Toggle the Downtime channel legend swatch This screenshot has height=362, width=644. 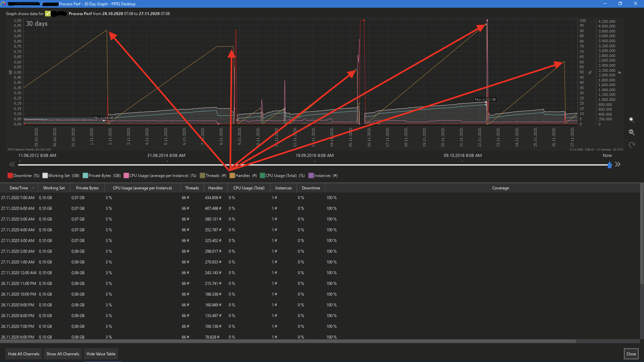click(10, 176)
